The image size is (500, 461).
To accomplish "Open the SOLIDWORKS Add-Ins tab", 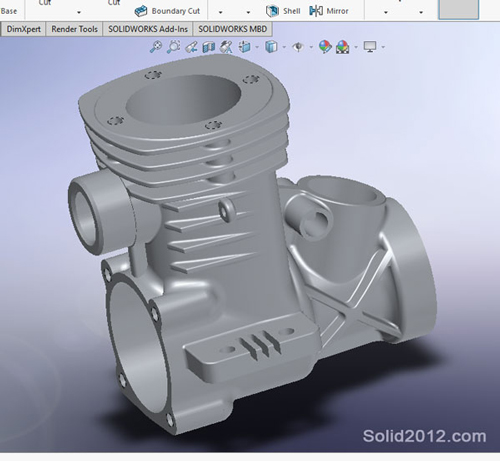I will click(148, 29).
